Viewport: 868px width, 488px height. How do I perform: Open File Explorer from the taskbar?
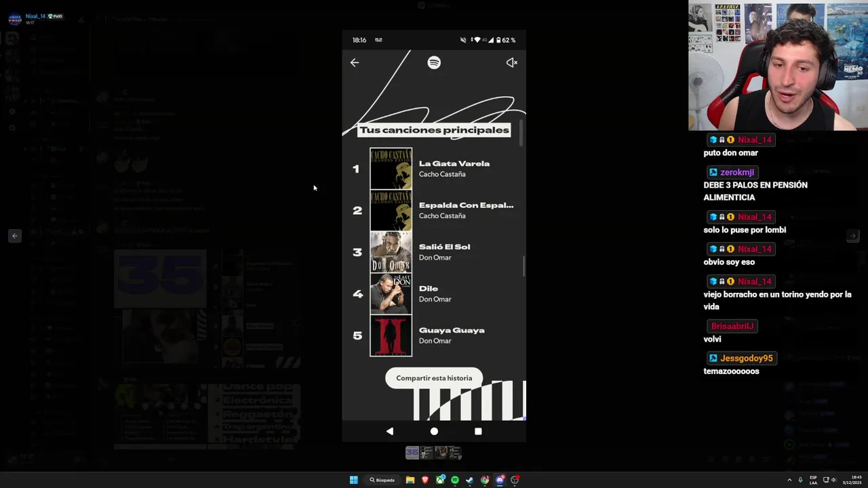click(x=410, y=480)
